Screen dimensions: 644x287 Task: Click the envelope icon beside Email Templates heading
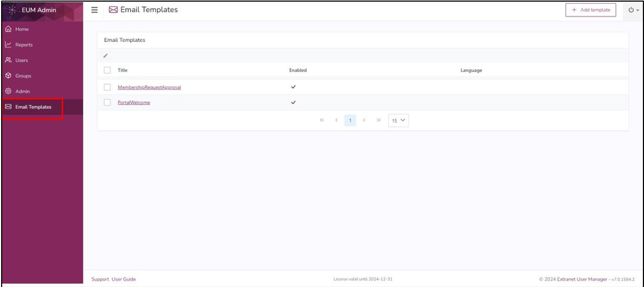coord(113,10)
